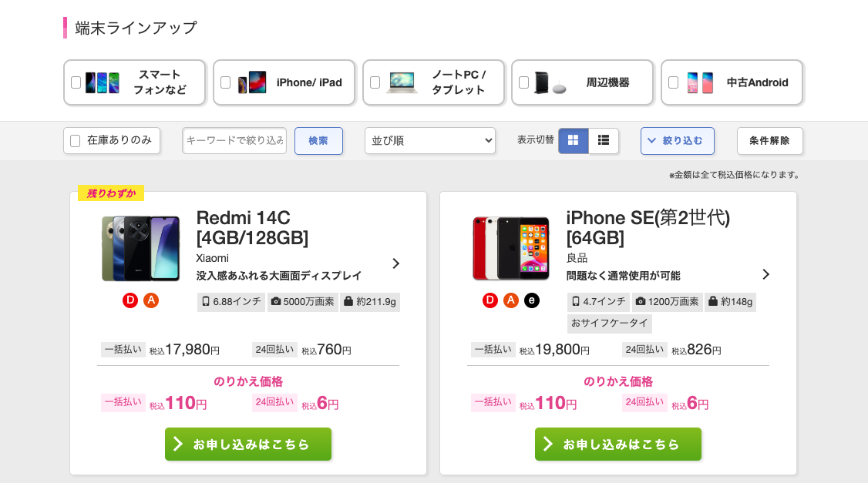The height and width of the screenshot is (483, 868).
Task: Click the D carrier badge under iPhone SE
Action: [490, 300]
